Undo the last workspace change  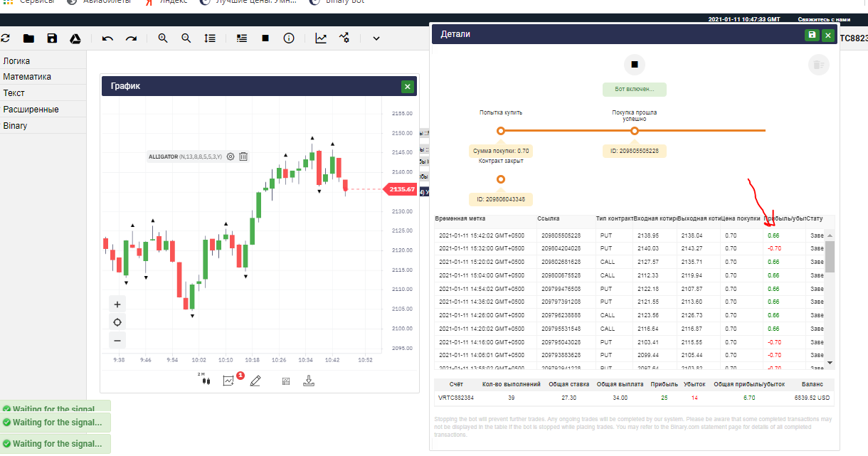pyautogui.click(x=107, y=38)
